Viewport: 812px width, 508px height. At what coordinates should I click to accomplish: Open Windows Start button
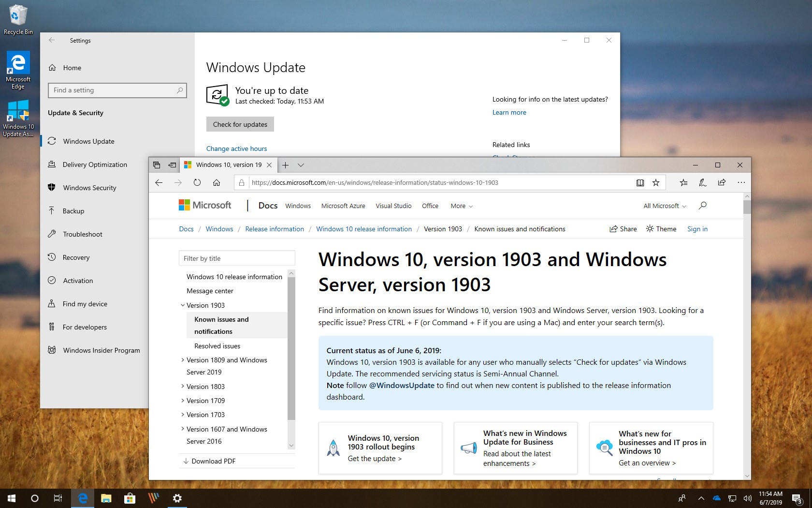pyautogui.click(x=12, y=498)
